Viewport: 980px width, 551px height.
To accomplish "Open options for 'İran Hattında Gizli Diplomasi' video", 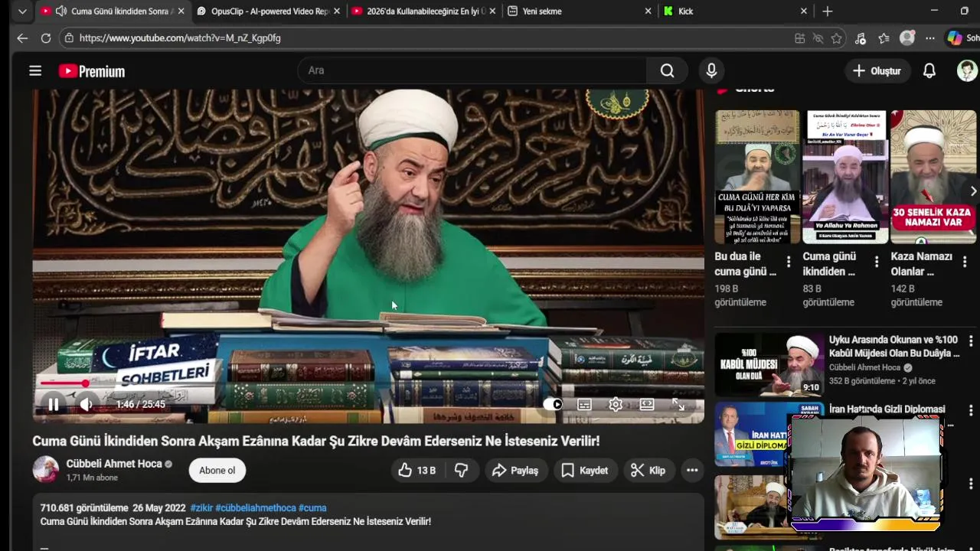I will coord(971,411).
